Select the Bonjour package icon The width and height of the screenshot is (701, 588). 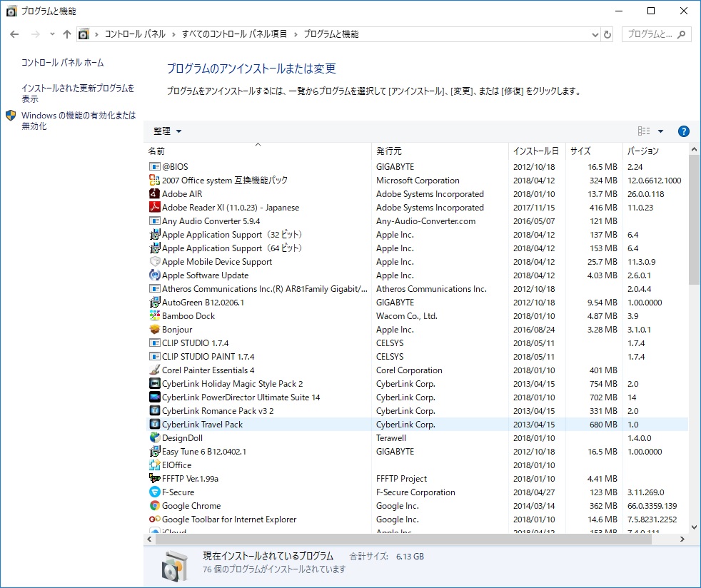[155, 329]
